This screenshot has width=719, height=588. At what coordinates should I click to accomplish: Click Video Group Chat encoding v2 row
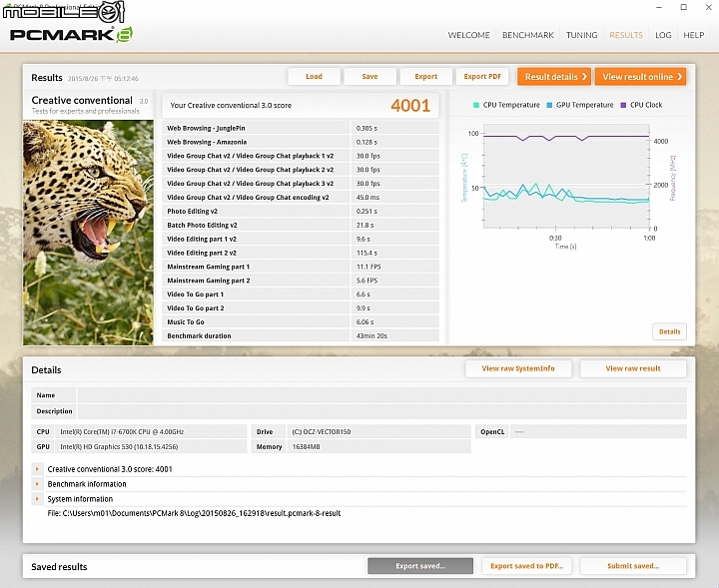point(301,197)
